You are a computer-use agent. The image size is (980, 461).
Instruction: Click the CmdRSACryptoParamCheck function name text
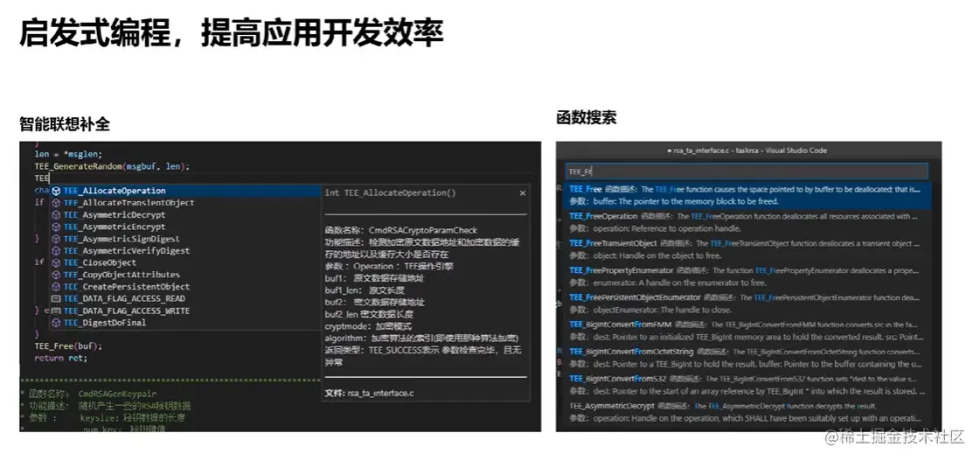coord(423,230)
